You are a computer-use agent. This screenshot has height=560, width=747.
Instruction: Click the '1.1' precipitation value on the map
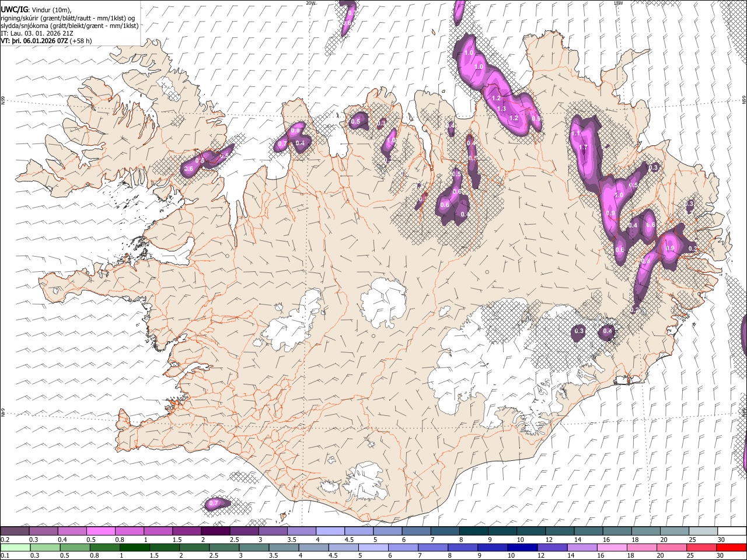(x=577, y=134)
